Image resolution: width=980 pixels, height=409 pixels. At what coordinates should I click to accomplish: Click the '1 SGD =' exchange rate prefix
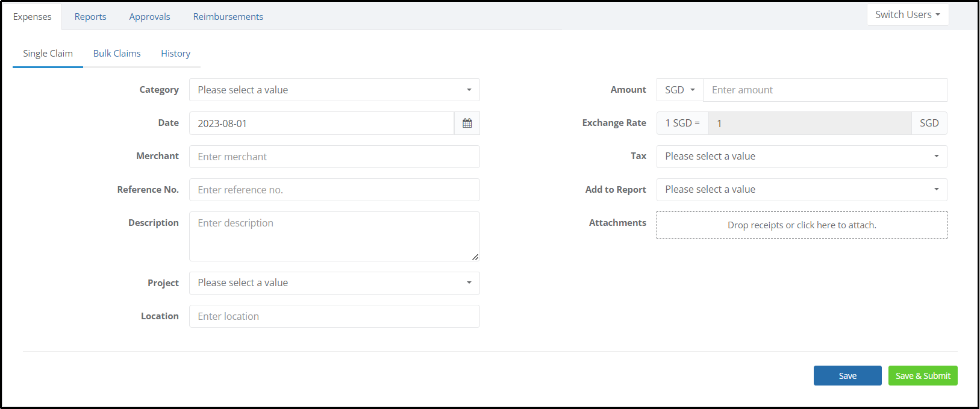[682, 123]
